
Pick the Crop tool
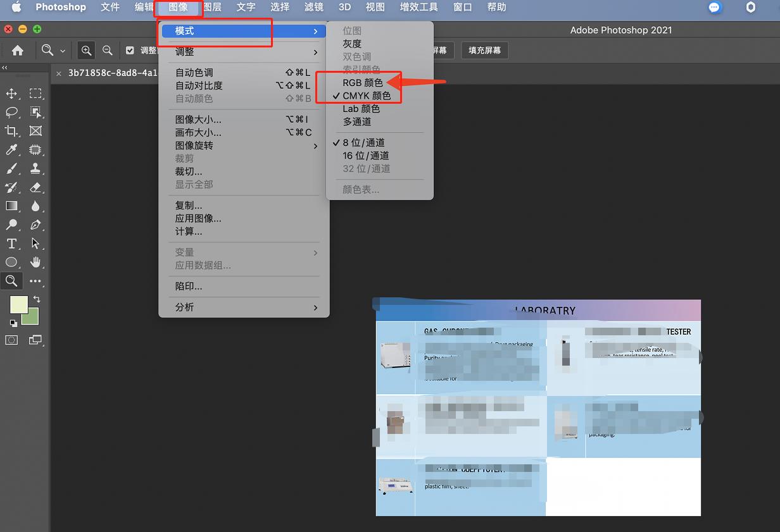click(11, 131)
